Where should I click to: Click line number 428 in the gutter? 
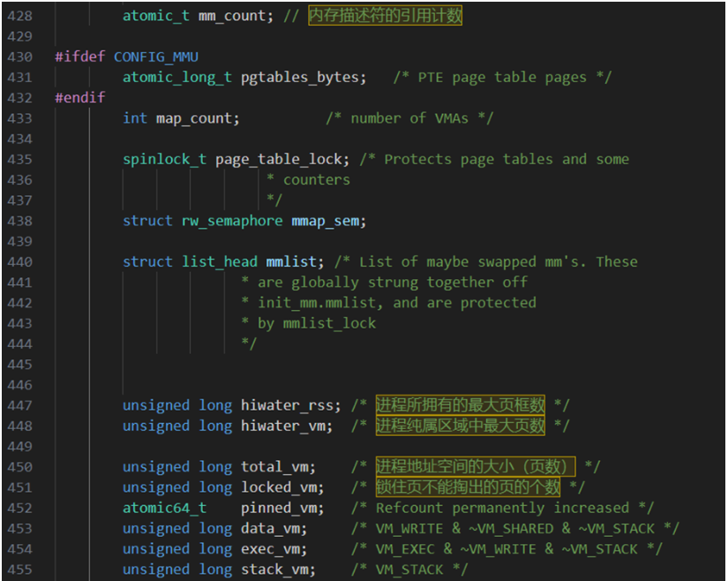pyautogui.click(x=20, y=16)
